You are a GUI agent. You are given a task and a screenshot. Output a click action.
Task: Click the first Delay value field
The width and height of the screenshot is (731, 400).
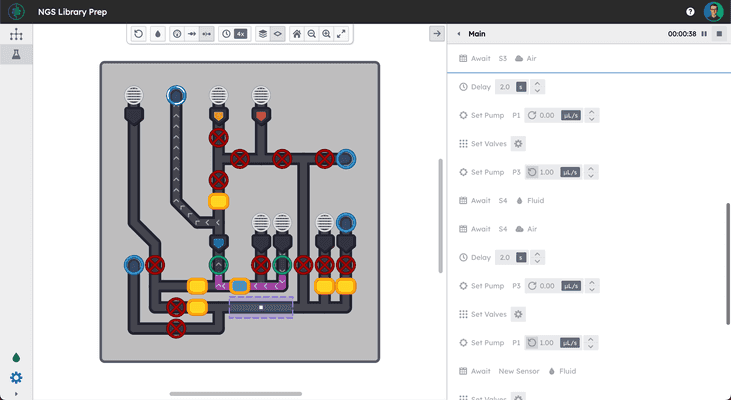[505, 87]
